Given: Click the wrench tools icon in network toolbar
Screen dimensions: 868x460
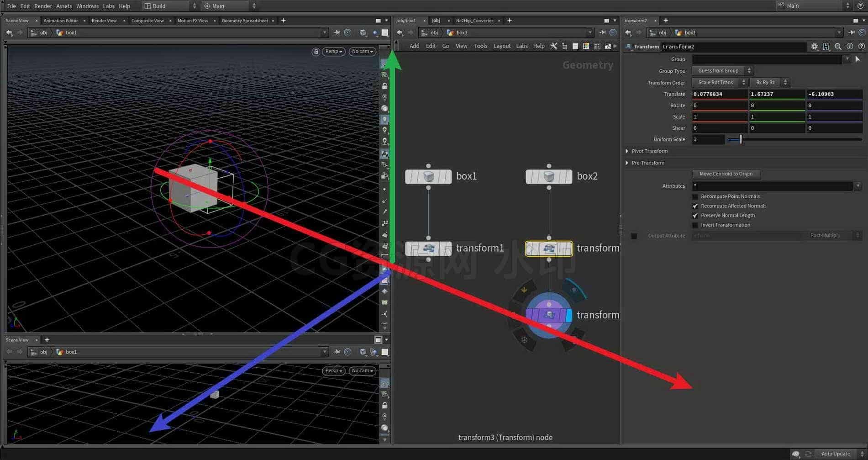Looking at the screenshot, I should click(553, 46).
